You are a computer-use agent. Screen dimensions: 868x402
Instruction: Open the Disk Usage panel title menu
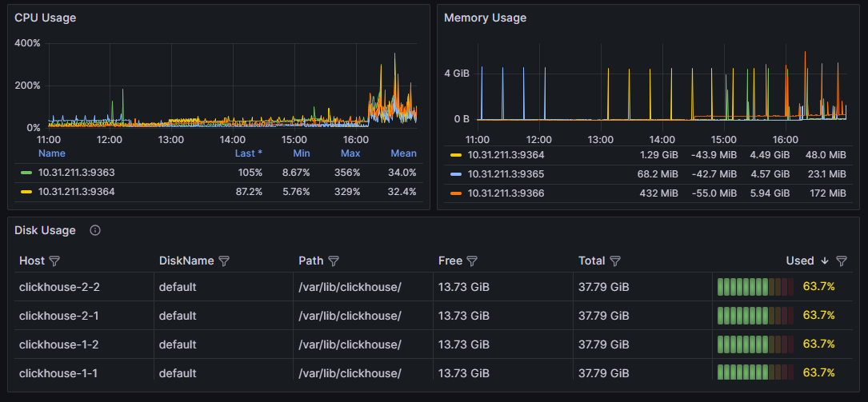click(46, 231)
